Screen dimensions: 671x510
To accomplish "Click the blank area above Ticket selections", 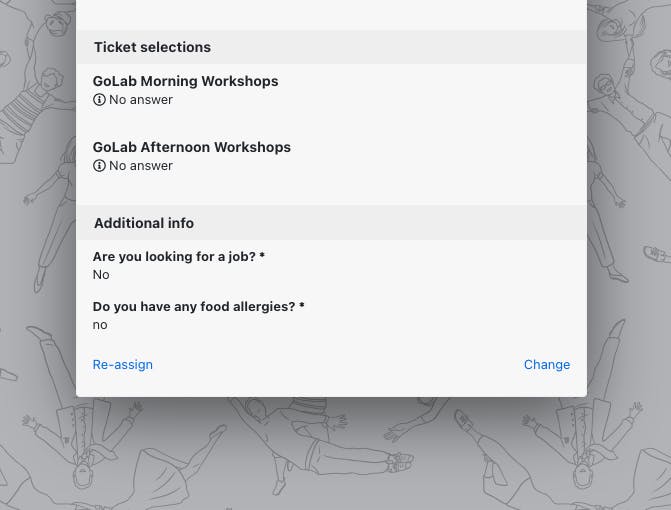I will 331,14.
